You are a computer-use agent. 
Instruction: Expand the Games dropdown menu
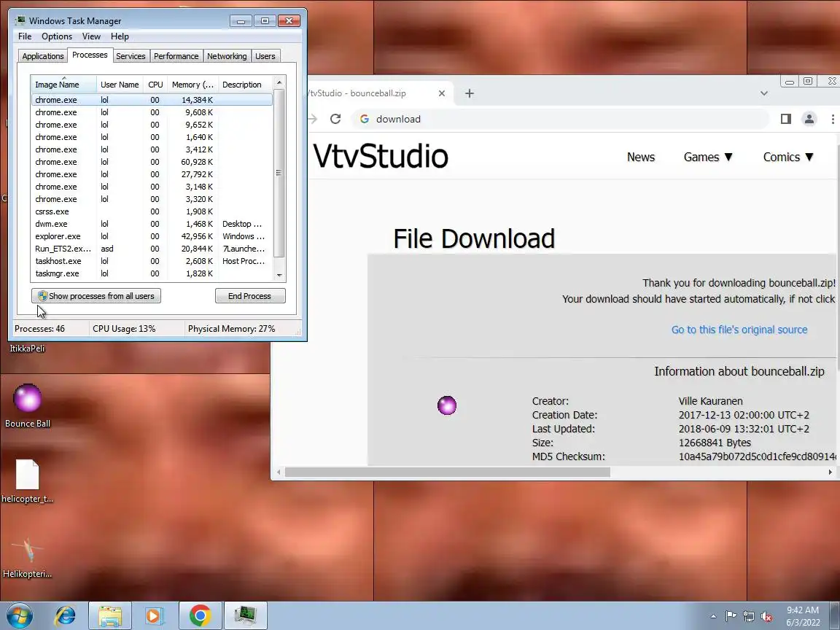[x=708, y=157]
